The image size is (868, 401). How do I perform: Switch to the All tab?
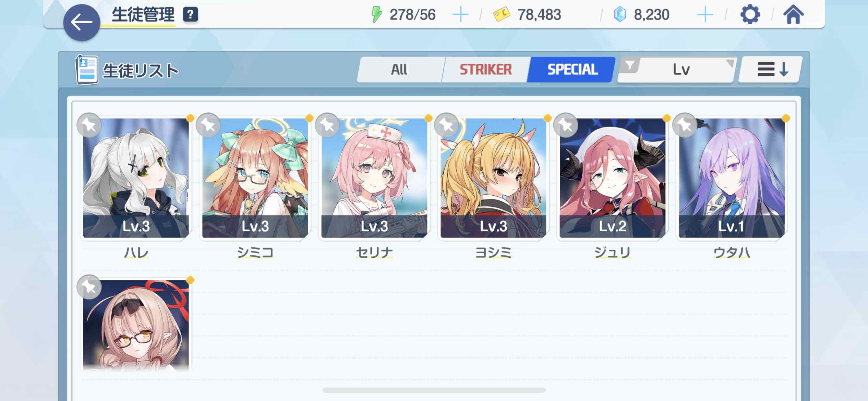(400, 70)
